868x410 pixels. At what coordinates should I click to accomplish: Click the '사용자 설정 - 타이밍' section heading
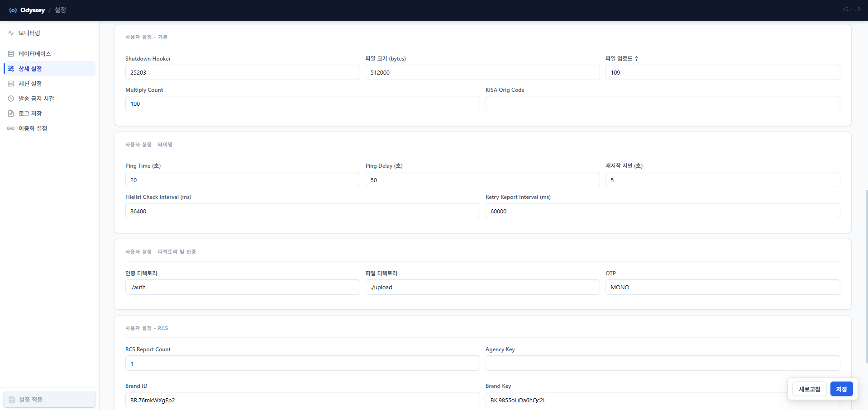(149, 145)
